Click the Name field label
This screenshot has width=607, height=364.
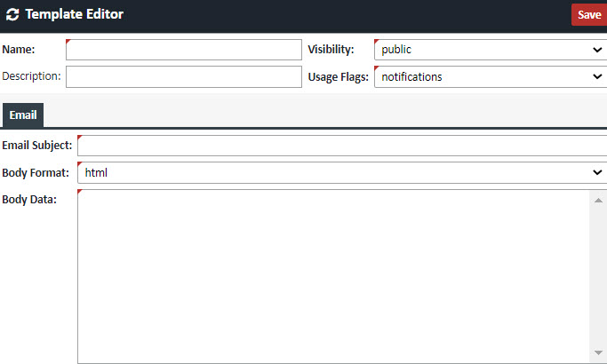(18, 50)
